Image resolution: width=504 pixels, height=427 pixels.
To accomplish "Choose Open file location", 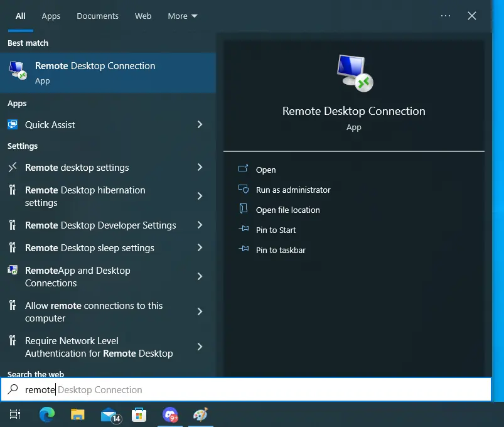I will [287, 210].
